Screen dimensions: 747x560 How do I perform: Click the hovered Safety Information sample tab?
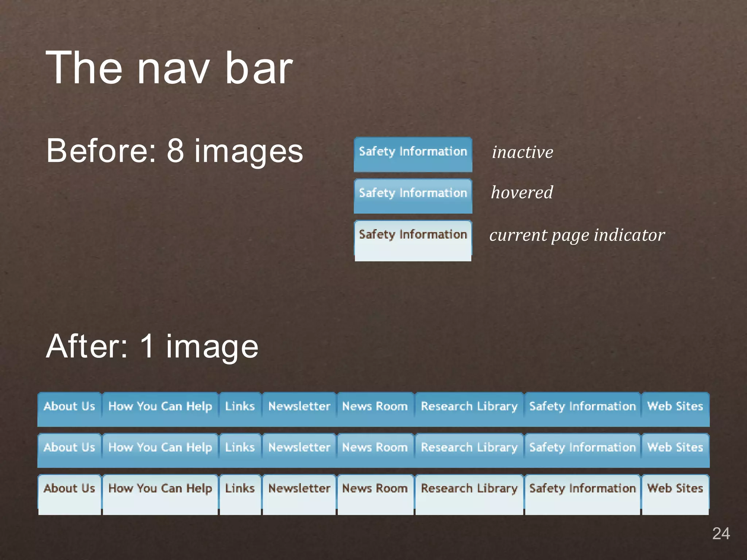point(413,196)
